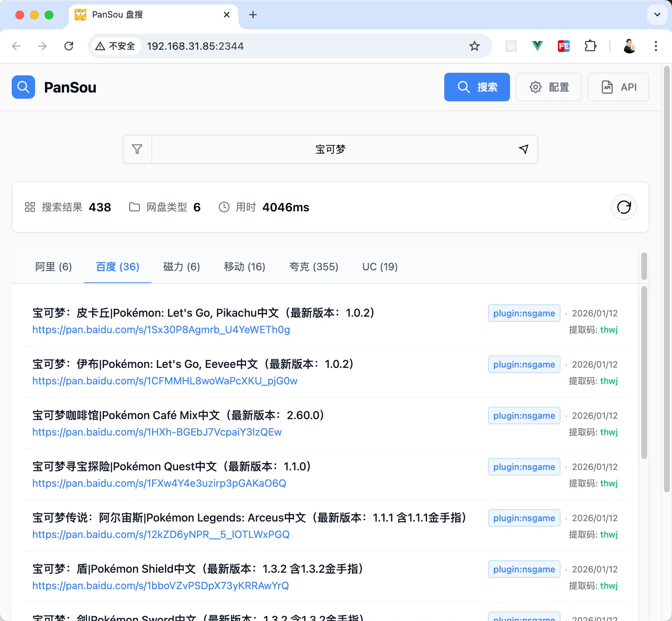Open the Vue DevTools extension icon
Image resolution: width=672 pixels, height=621 pixels.
pos(537,46)
